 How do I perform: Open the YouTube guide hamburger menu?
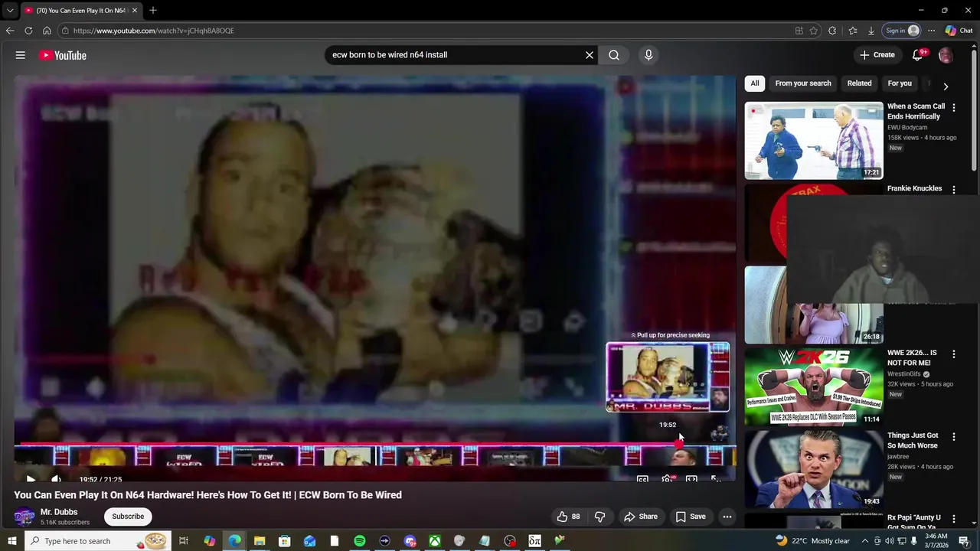coord(21,55)
